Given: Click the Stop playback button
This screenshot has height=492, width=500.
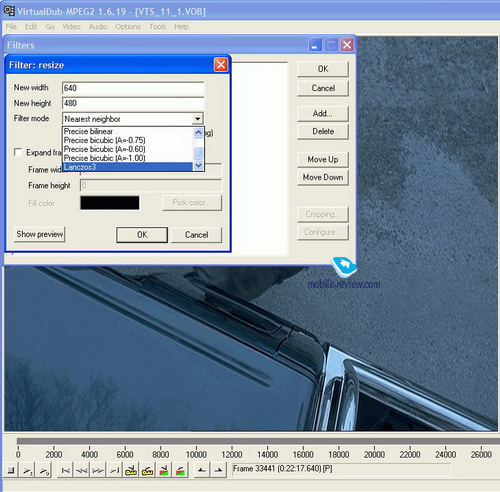Looking at the screenshot, I should (x=11, y=470).
